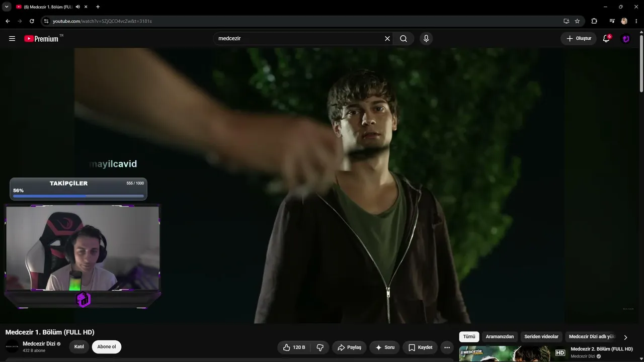Screen dimensions: 644x362
Task: Run the search with the magnifier button
Action: click(404, 39)
